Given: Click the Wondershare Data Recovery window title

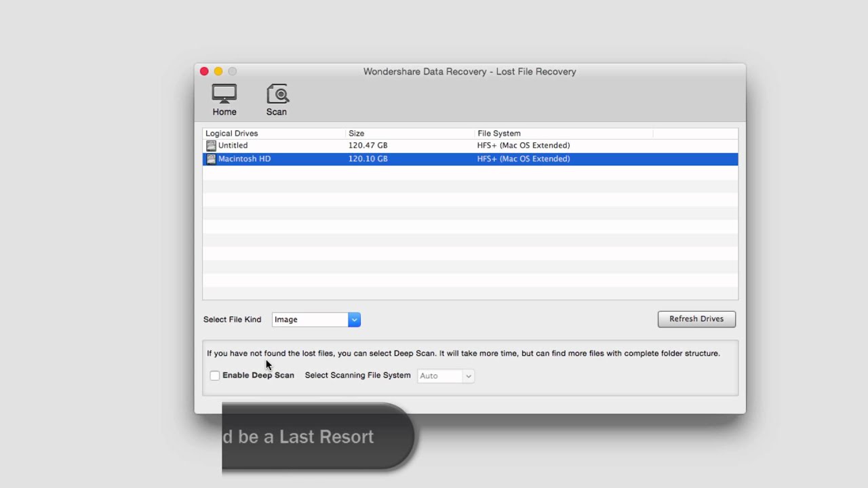Looking at the screenshot, I should tap(469, 71).
